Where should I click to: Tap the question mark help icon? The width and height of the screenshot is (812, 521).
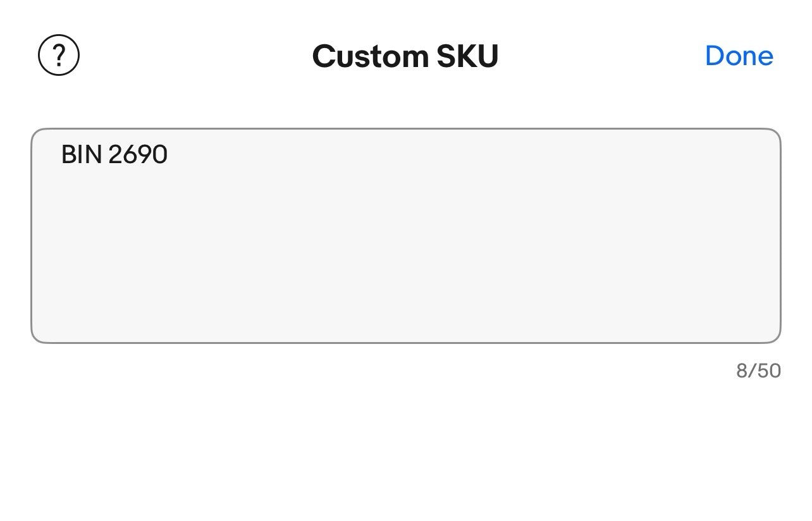tap(59, 56)
